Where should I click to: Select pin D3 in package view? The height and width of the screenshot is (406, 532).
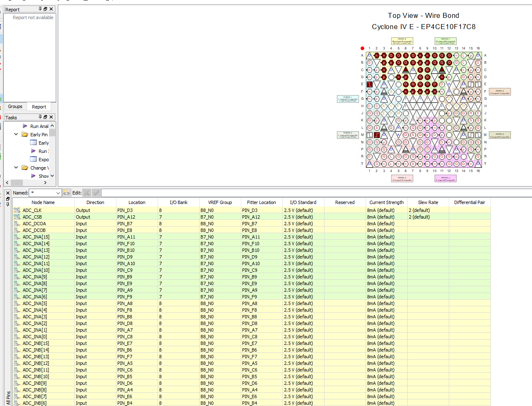(x=384, y=77)
